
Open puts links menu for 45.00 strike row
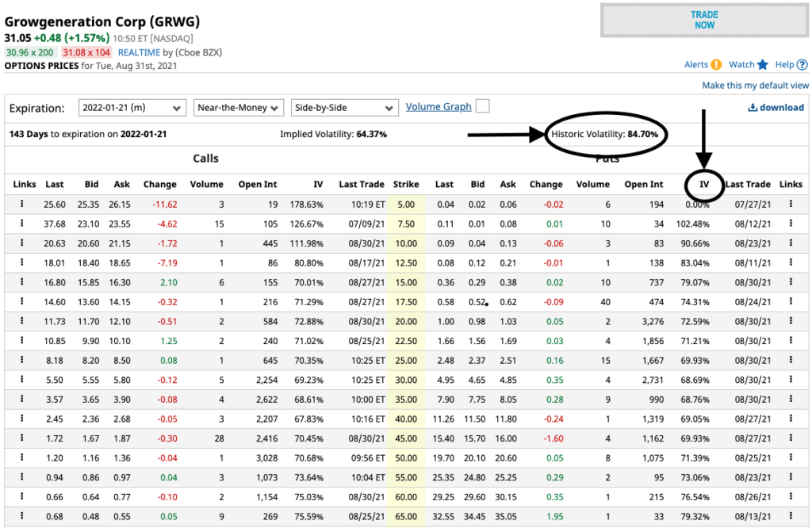click(x=791, y=438)
